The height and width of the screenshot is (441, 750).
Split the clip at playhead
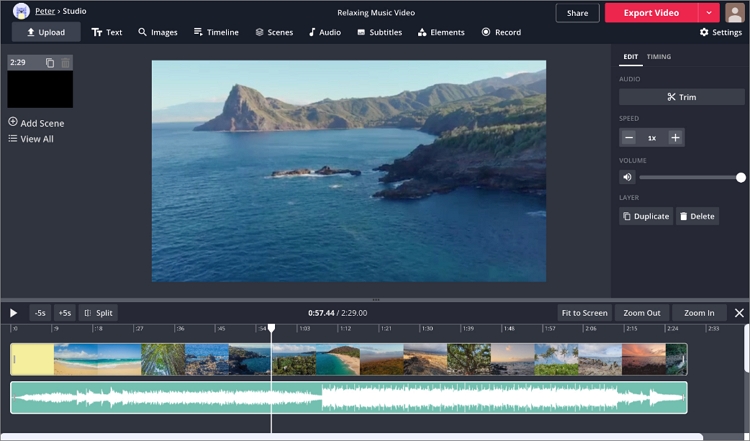pos(98,313)
